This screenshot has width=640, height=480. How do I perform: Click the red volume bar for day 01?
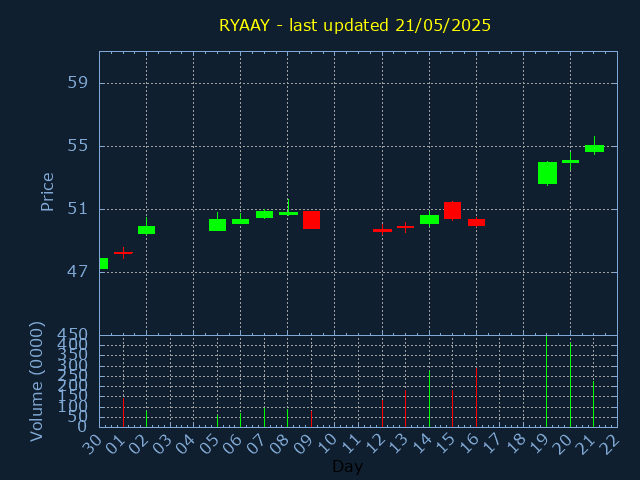tap(123, 413)
